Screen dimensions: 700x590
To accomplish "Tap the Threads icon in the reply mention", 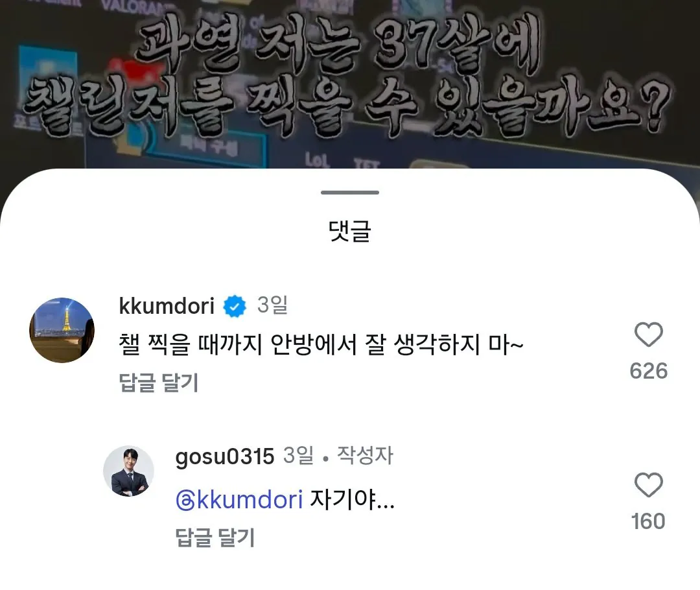I will pos(185,501).
